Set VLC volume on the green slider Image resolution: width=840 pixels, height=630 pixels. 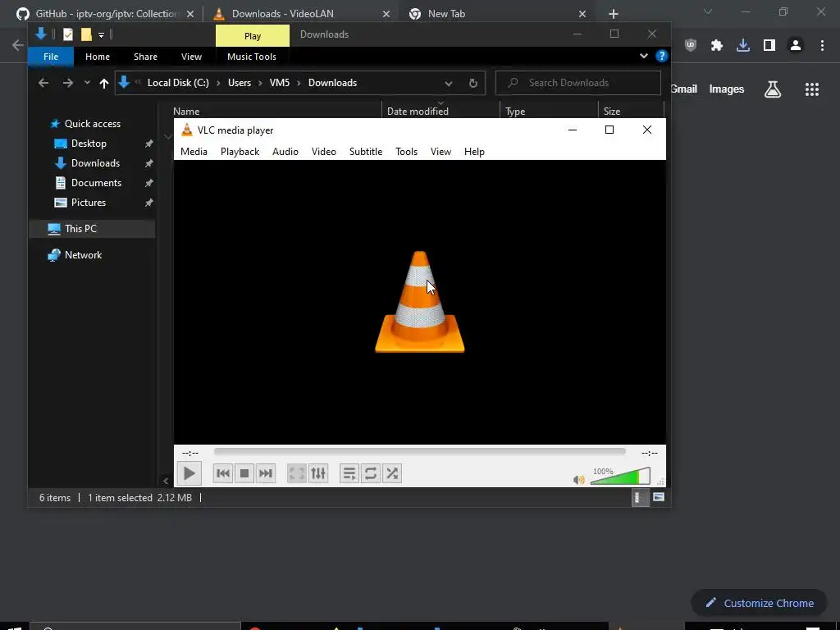pyautogui.click(x=620, y=477)
